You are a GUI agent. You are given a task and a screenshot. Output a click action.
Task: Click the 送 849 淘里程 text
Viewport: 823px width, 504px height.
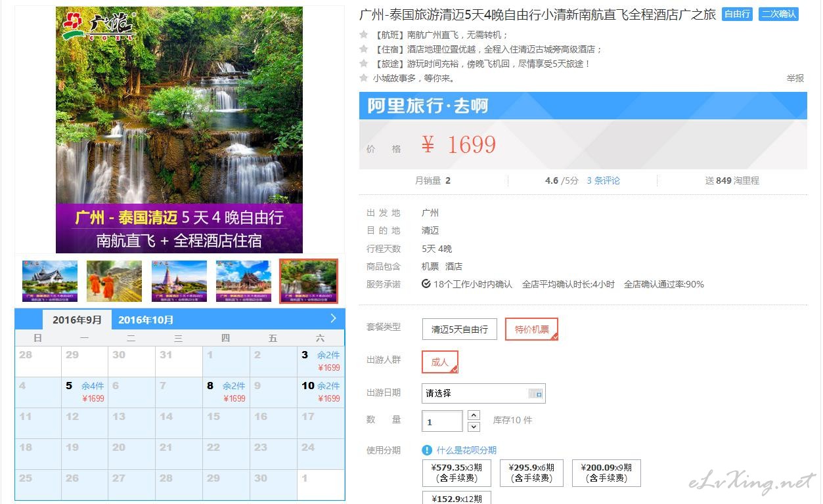tap(732, 180)
